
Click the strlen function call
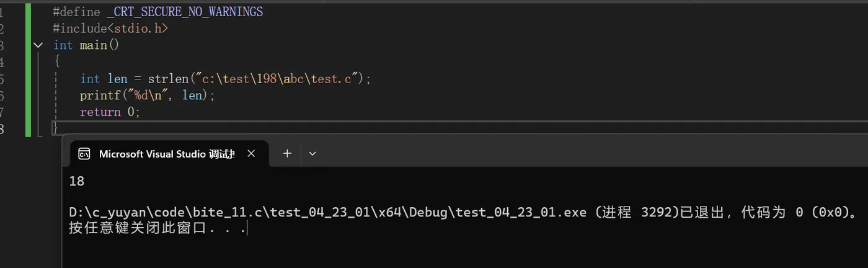pos(169,79)
